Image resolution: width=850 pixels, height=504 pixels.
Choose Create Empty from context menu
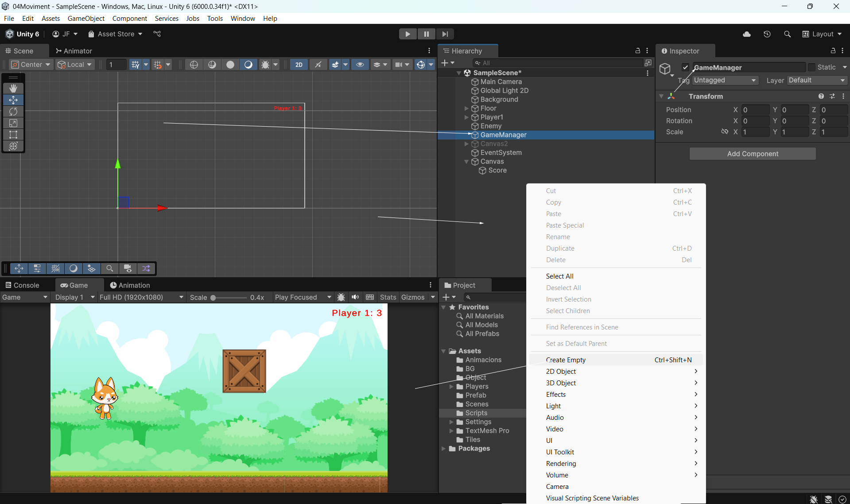[x=566, y=360]
